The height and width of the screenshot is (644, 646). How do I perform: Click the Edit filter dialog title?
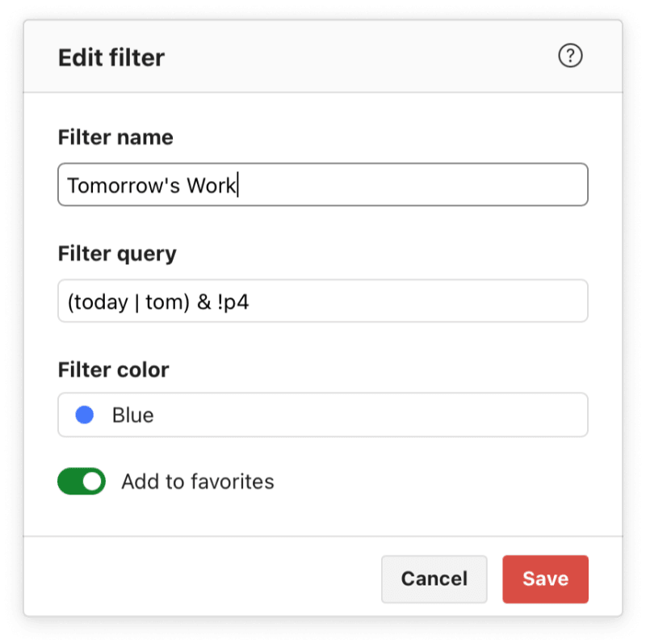point(111,57)
